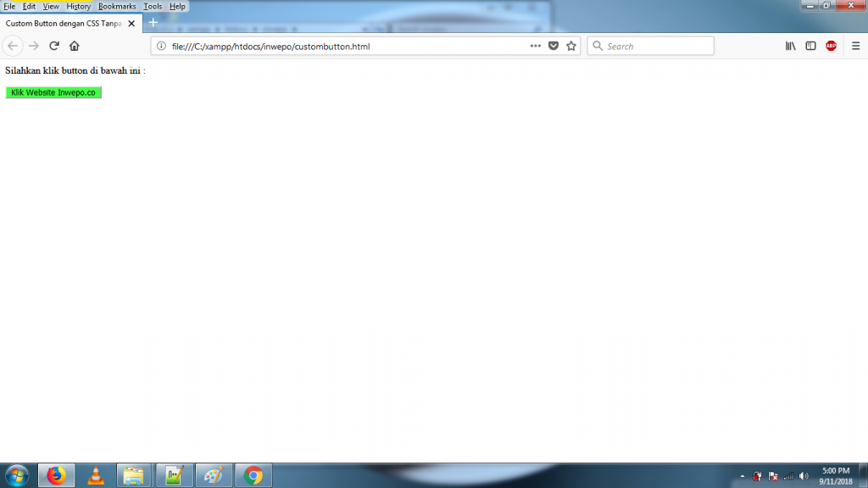Image resolution: width=868 pixels, height=488 pixels.
Task: Open the Tools menu
Action: pos(153,7)
